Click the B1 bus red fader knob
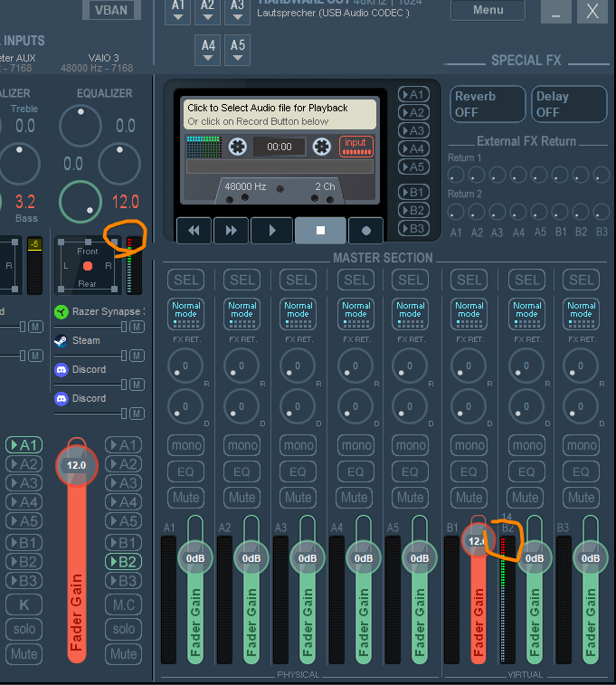 click(475, 540)
